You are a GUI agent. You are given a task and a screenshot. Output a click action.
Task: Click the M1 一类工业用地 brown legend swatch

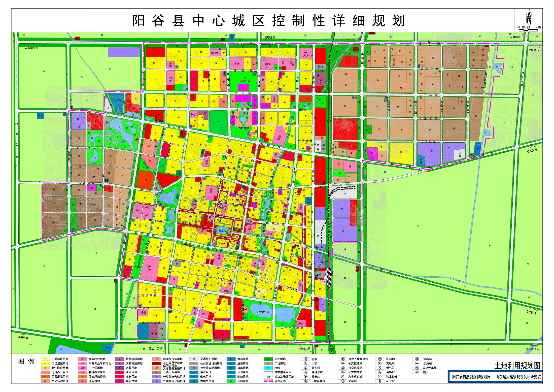click(x=157, y=372)
